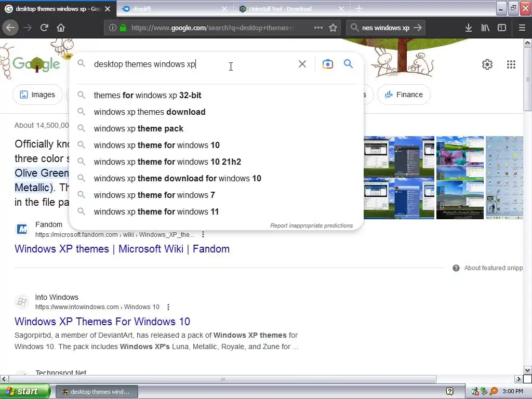Focus the Google search text field
The width and height of the screenshot is (532, 399).
tap(193, 64)
